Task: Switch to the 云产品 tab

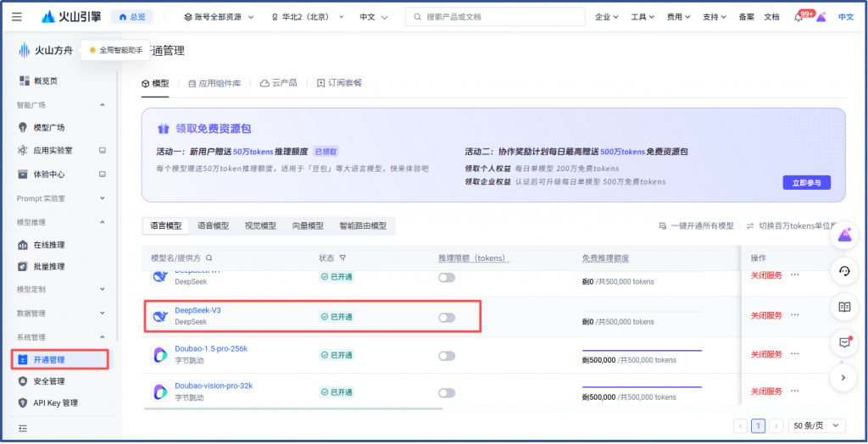Action: 279,83
